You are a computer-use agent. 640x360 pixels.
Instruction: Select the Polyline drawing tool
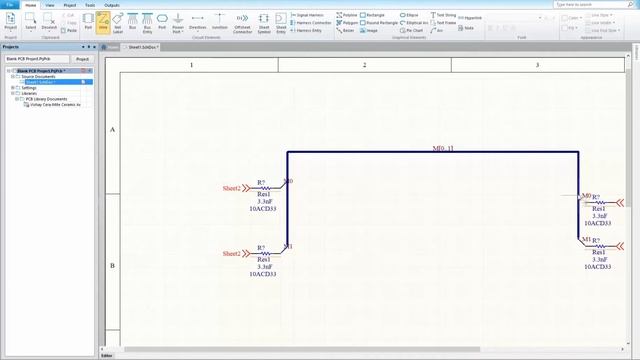click(x=347, y=15)
